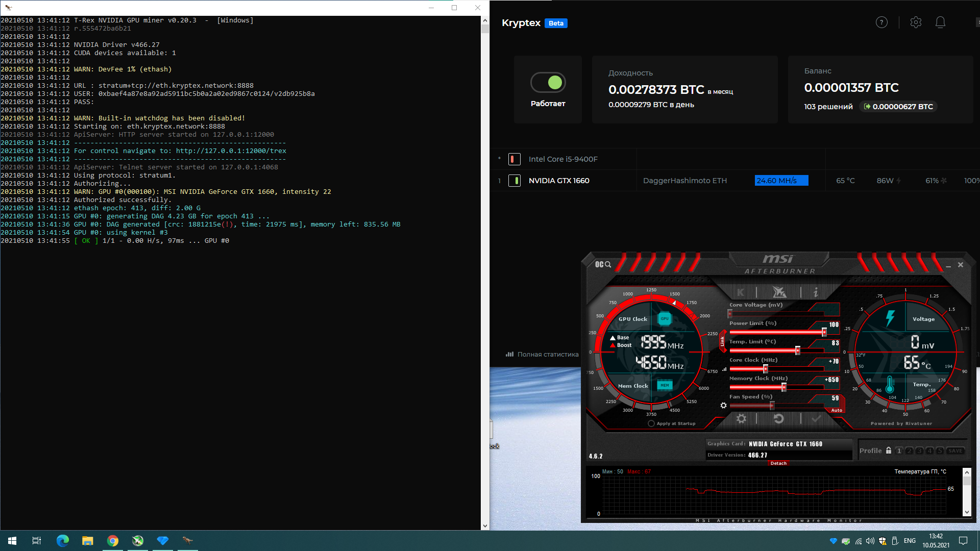This screenshot has width=980, height=551.
Task: Open File Explorer from taskbar
Action: (88, 540)
